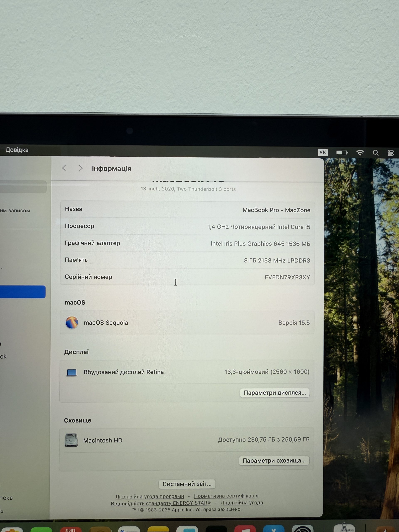This screenshot has height=532, width=399.
Task: Open the Довідка menu in menu bar
Action: [17, 150]
